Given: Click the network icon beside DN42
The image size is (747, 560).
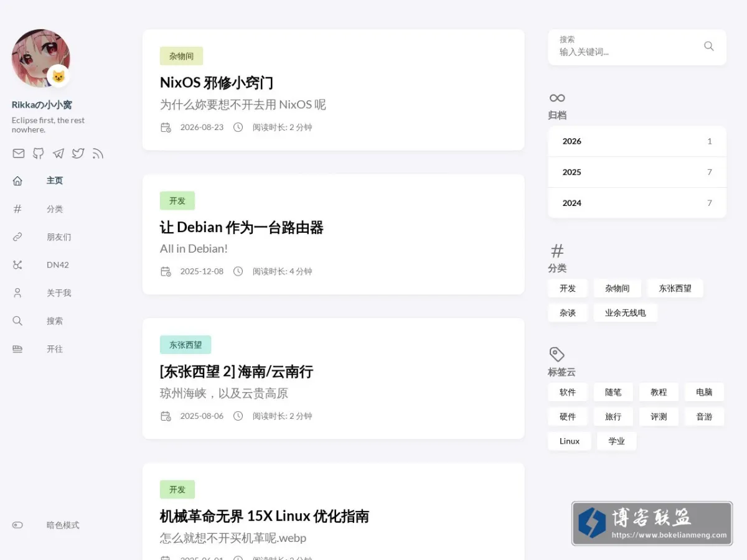Looking at the screenshot, I should (17, 265).
